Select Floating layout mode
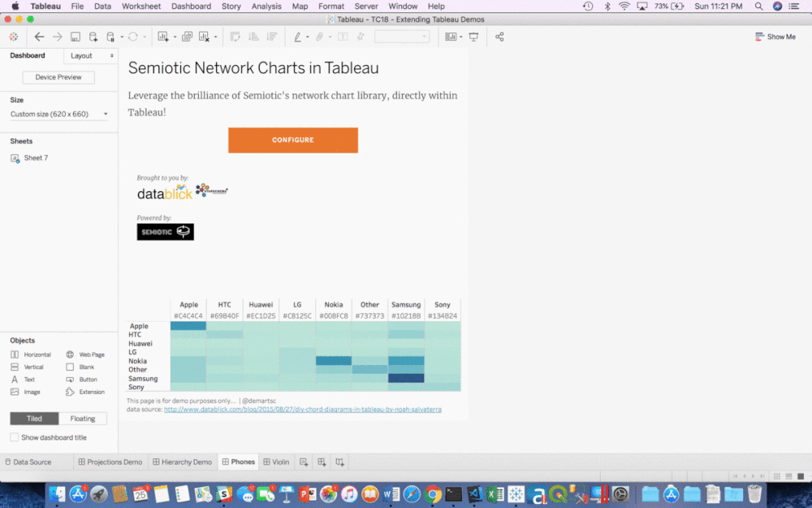Image resolution: width=812 pixels, height=508 pixels. coord(83,419)
